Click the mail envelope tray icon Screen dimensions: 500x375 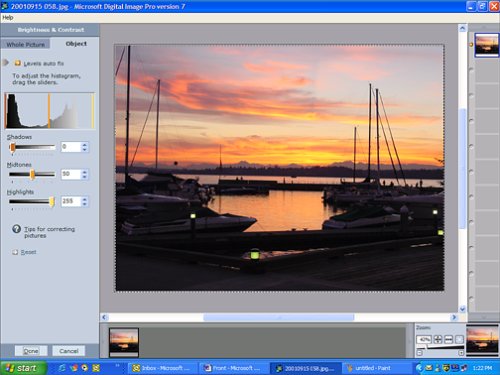tap(429, 368)
